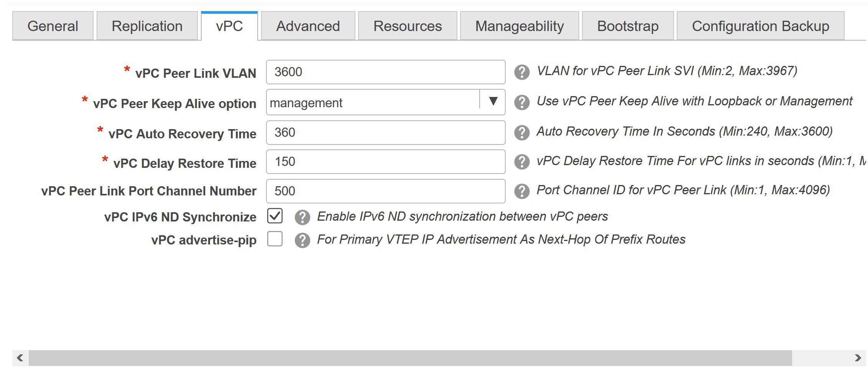868x377 pixels.
Task: Click help icon for vPC Peer Link VLAN
Action: [522, 72]
